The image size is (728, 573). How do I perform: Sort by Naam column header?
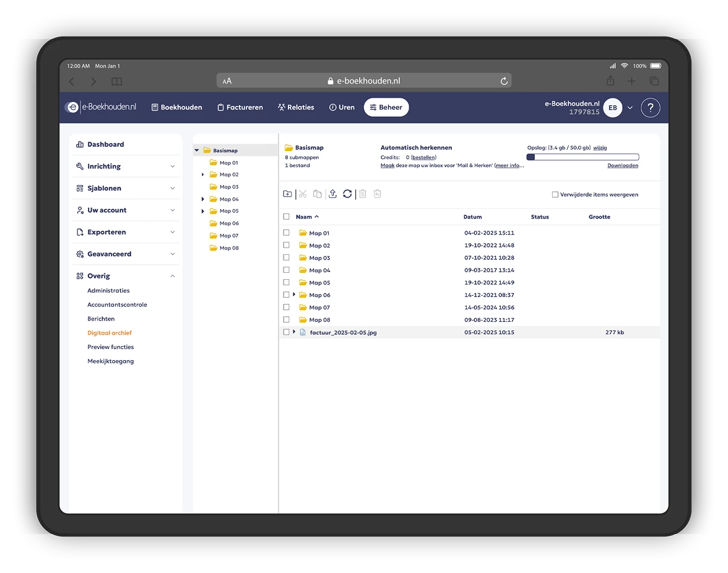tap(307, 217)
